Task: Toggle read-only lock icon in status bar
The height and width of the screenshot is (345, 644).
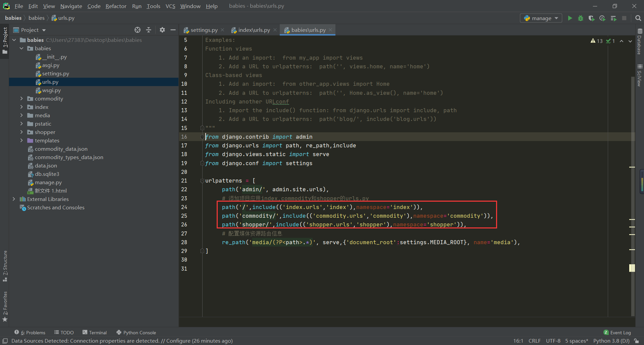Action: pyautogui.click(x=636, y=341)
